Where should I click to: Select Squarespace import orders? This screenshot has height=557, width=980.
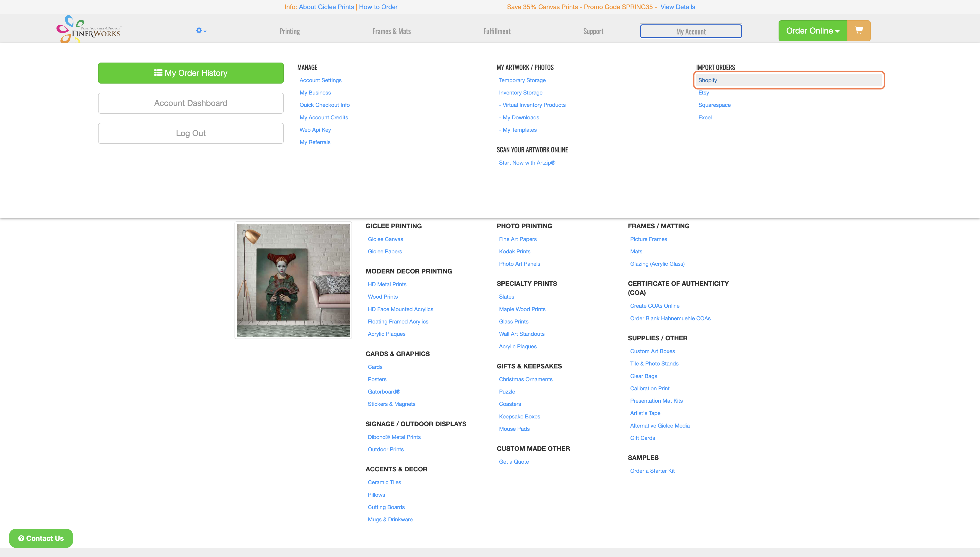(714, 105)
